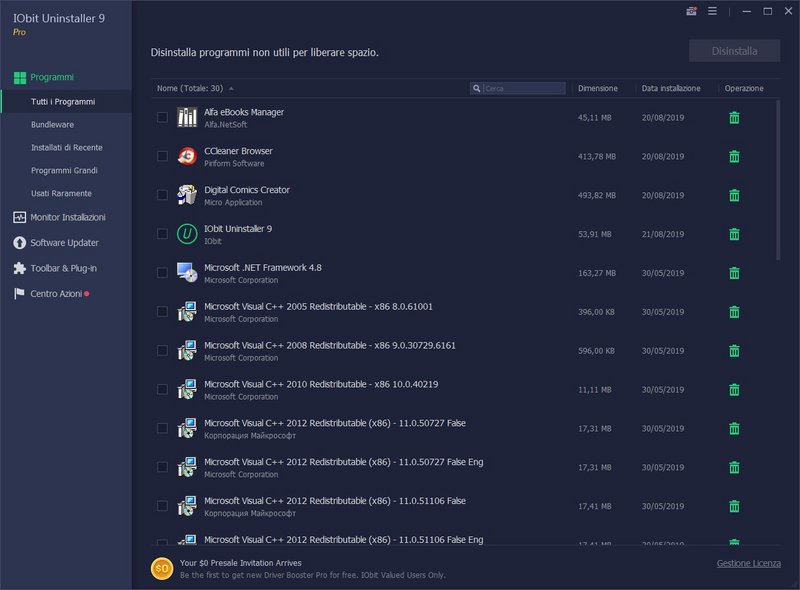Open Gestione Licenza link
Viewport: 800px width, 590px height.
tap(748, 563)
